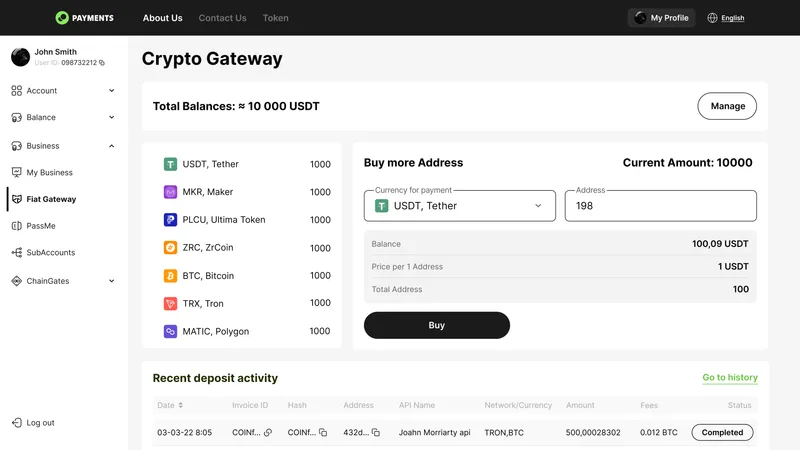Expand the ChainGates section chevron
The image size is (800, 450).
click(x=112, y=281)
